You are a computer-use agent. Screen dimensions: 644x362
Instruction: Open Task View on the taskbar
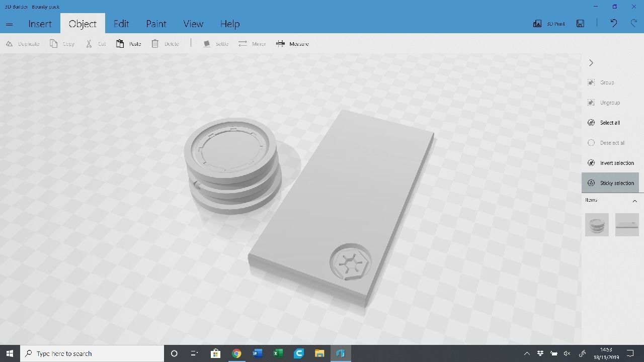coord(194,353)
